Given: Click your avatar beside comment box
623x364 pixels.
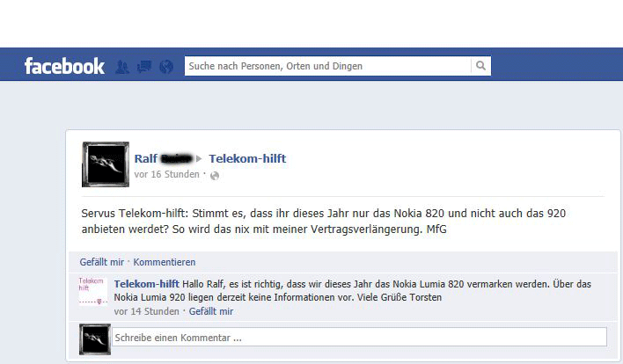Looking at the screenshot, I should coord(95,339).
